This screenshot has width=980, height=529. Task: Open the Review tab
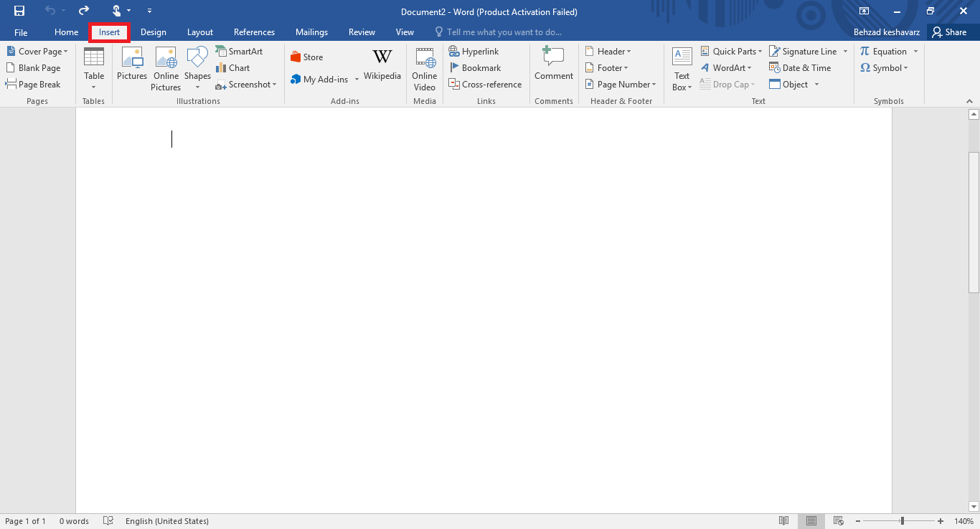click(362, 32)
